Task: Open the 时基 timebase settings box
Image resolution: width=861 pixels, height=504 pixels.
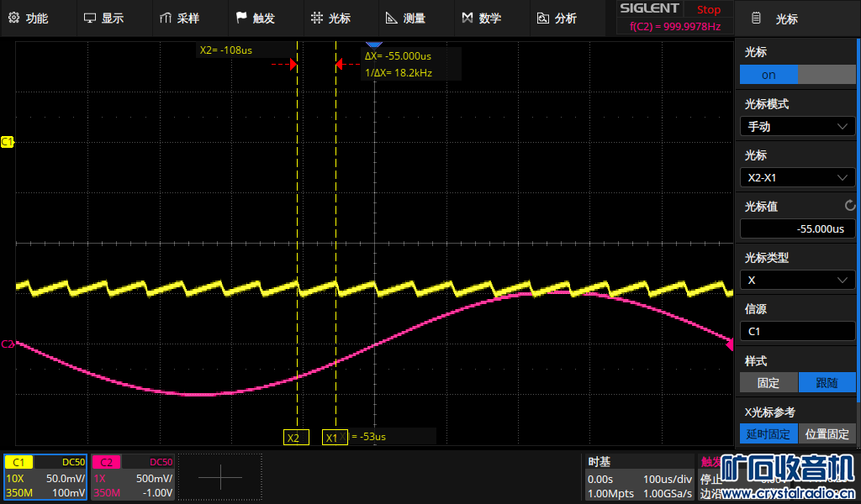Action: (x=639, y=477)
